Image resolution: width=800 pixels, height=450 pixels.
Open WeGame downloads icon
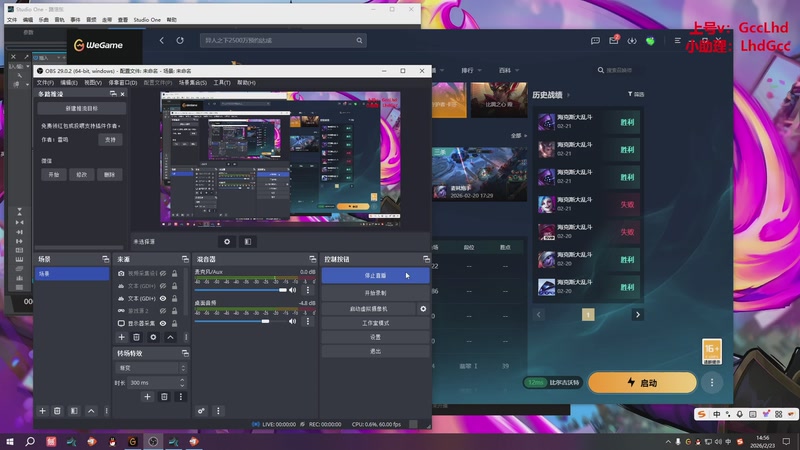click(632, 41)
